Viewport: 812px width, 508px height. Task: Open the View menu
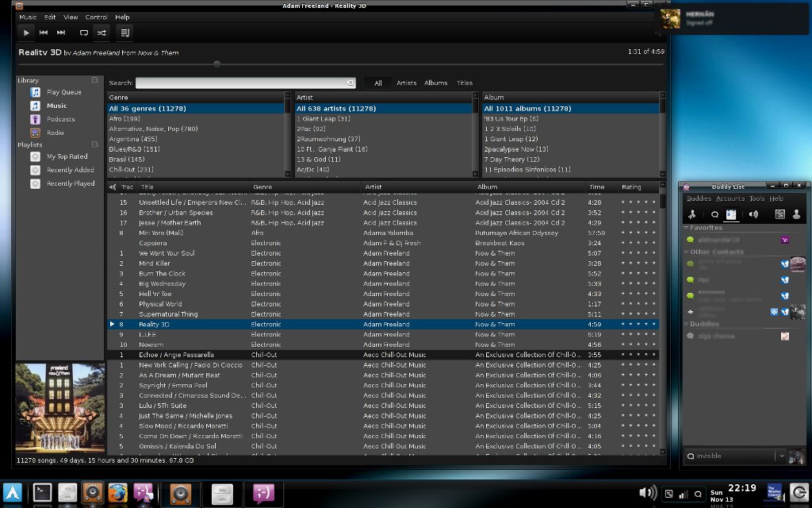click(x=71, y=17)
